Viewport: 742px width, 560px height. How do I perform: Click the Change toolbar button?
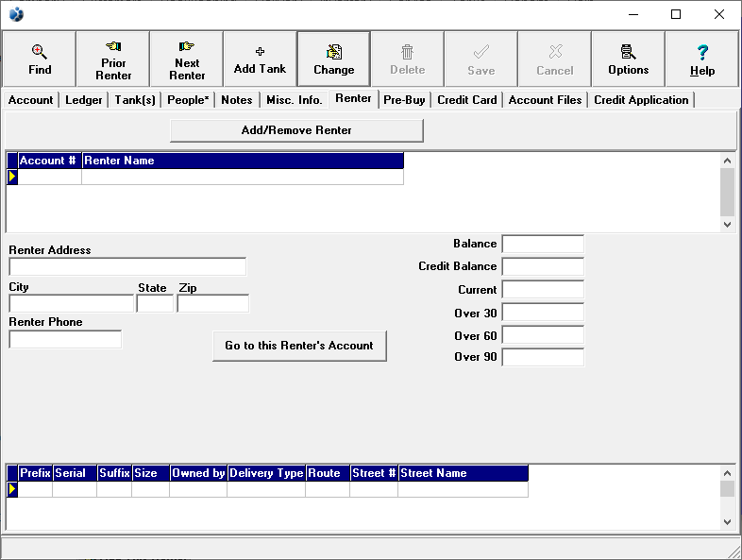[x=334, y=59]
